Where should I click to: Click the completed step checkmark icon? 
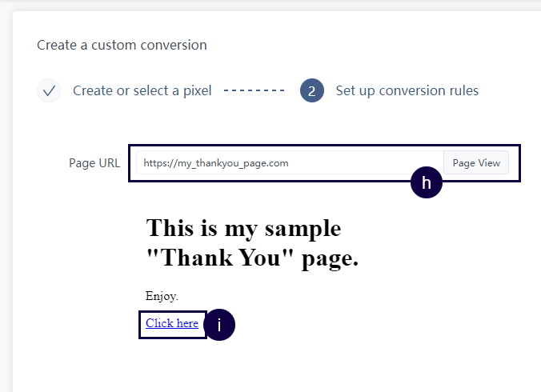[49, 90]
